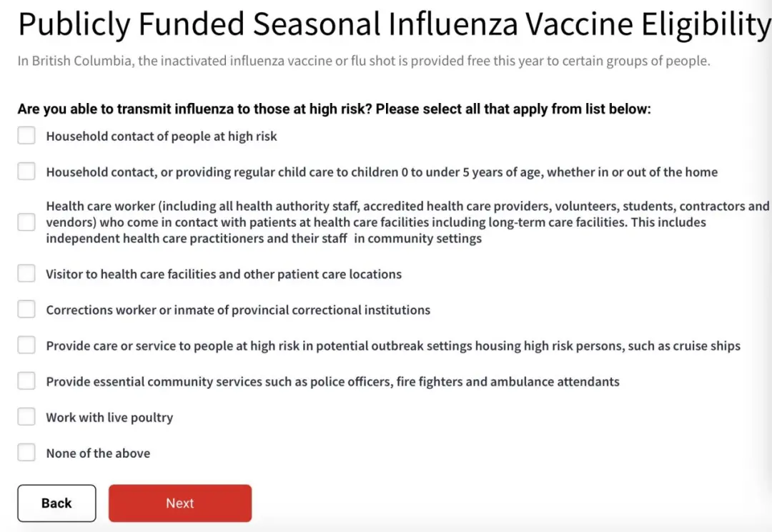
Task: Click the police officers and fire fighters label text
Action: coord(332,382)
